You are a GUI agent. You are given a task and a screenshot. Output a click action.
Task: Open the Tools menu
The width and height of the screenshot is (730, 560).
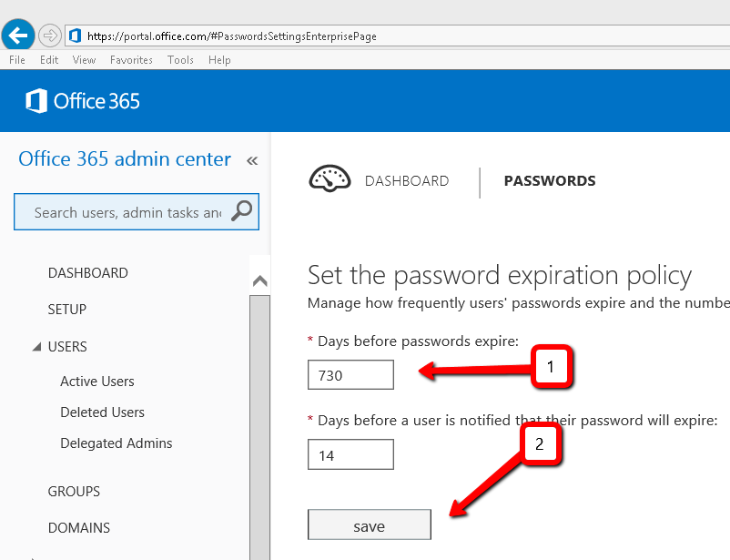tap(179, 59)
